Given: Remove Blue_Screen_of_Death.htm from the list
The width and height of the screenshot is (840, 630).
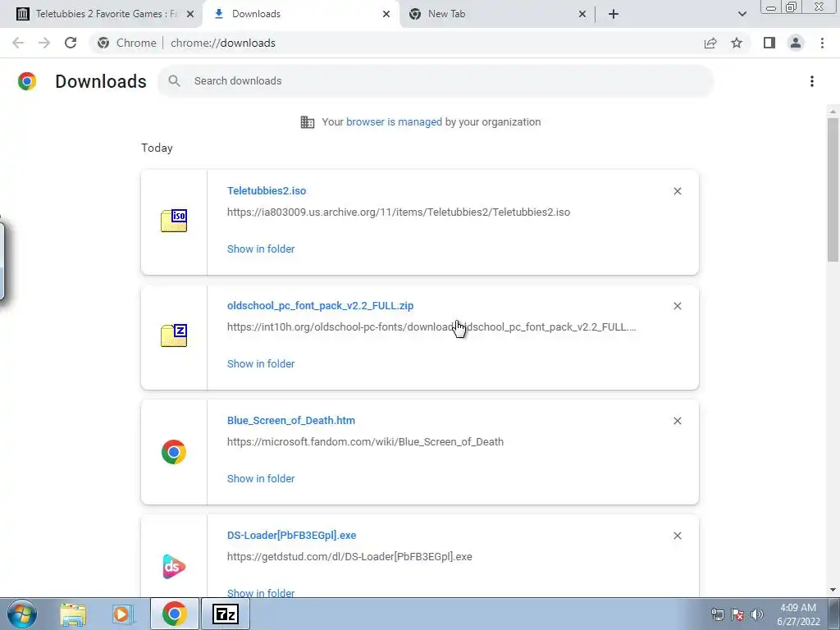Looking at the screenshot, I should point(677,421).
